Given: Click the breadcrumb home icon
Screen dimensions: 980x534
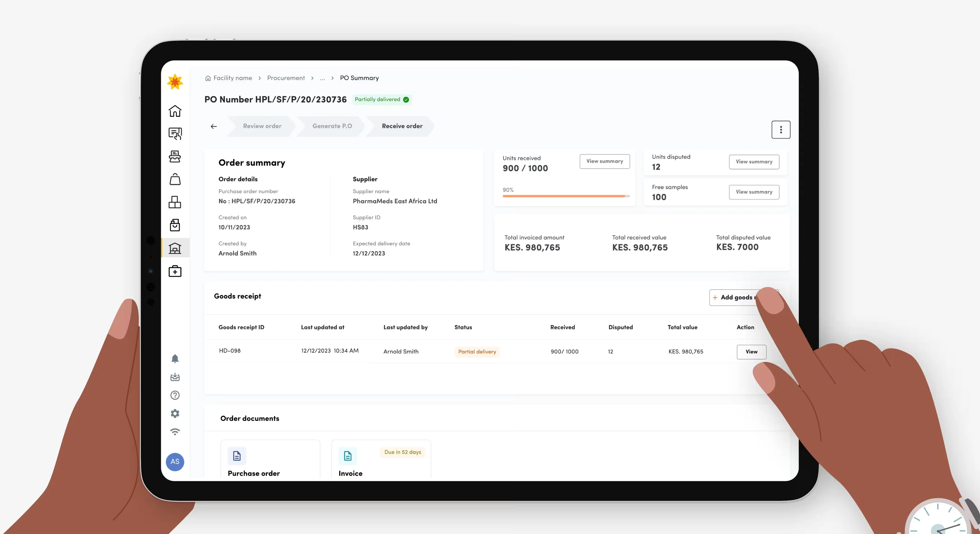Looking at the screenshot, I should click(x=208, y=78).
